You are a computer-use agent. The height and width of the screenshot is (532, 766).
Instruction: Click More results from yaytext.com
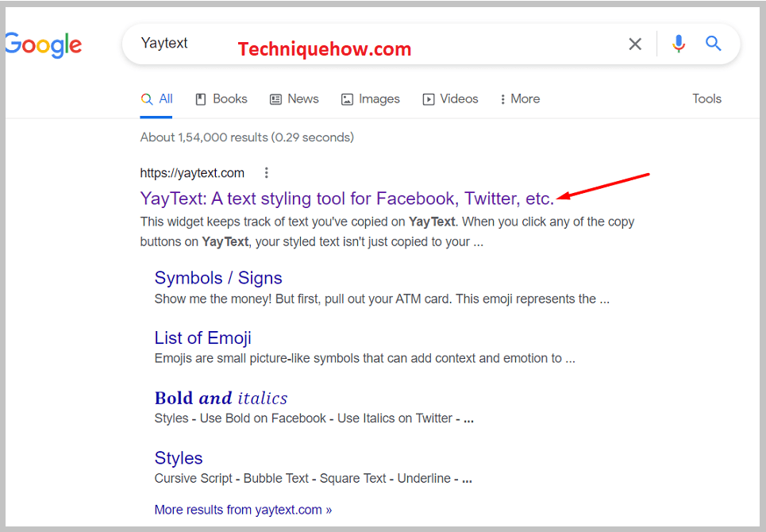coord(243,510)
